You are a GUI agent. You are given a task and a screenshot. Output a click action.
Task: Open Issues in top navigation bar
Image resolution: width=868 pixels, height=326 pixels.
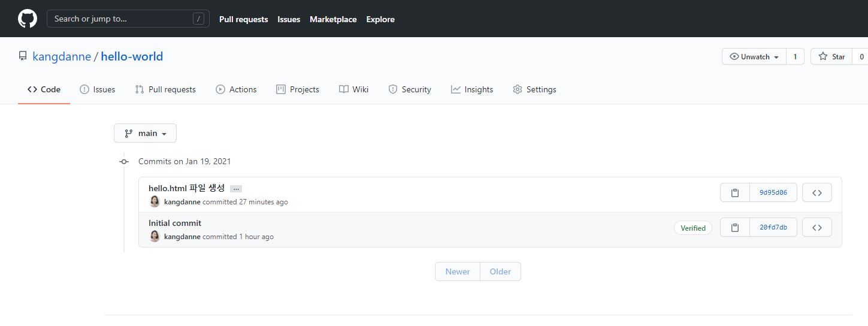coord(289,19)
